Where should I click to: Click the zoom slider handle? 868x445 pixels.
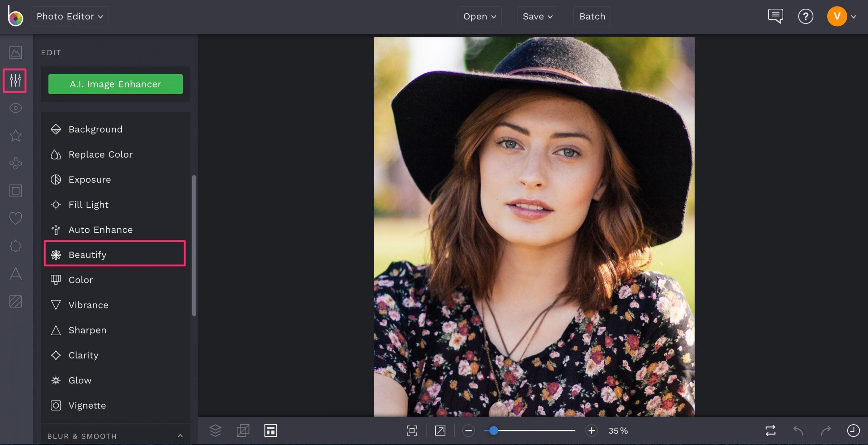(x=494, y=430)
